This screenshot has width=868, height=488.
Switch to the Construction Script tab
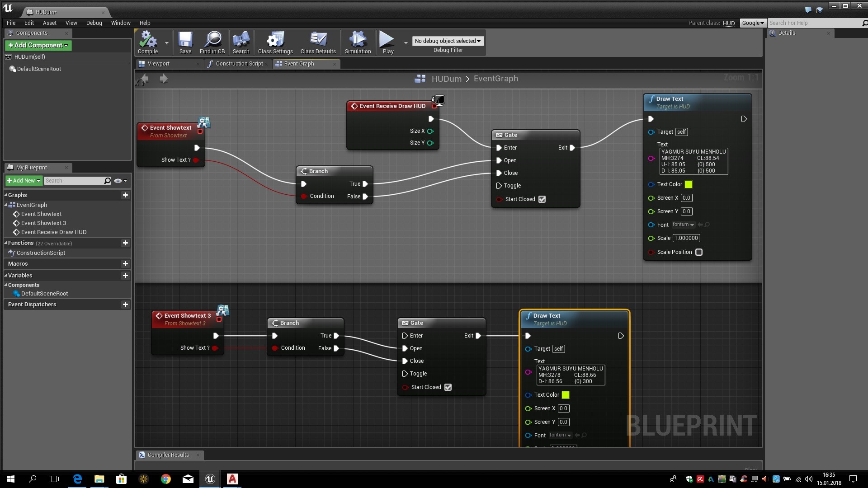pos(239,64)
